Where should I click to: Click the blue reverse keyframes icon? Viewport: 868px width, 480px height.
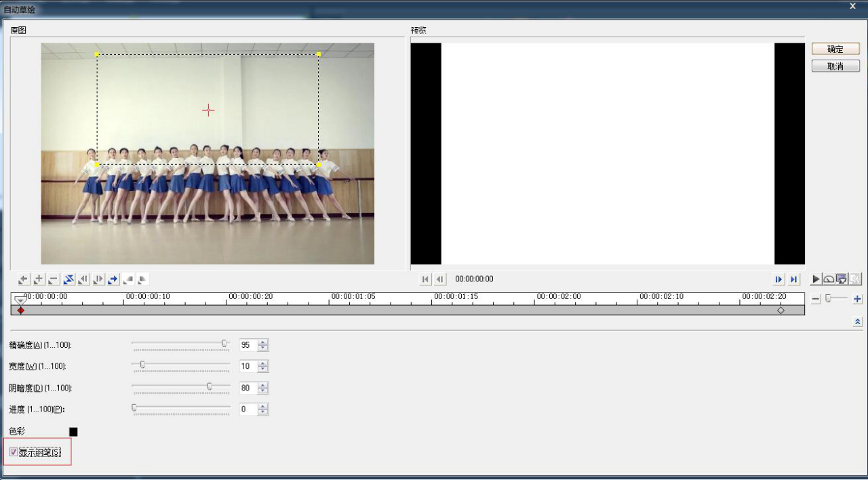pos(68,279)
